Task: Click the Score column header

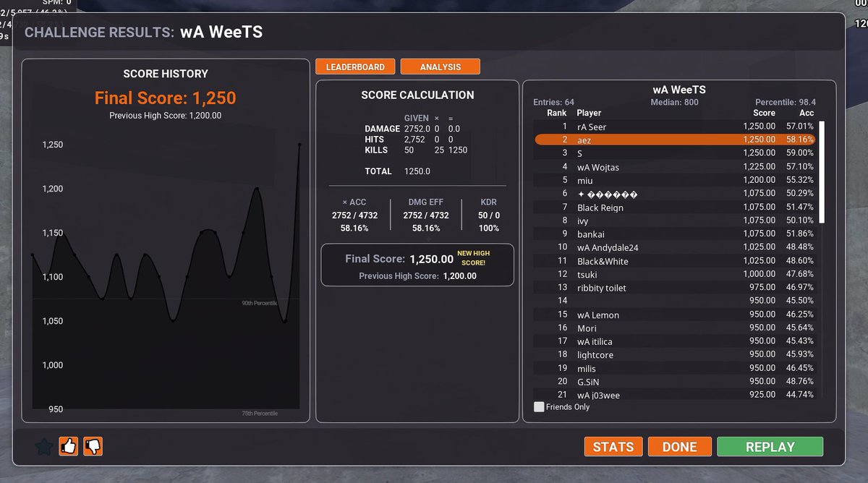Action: coord(764,113)
